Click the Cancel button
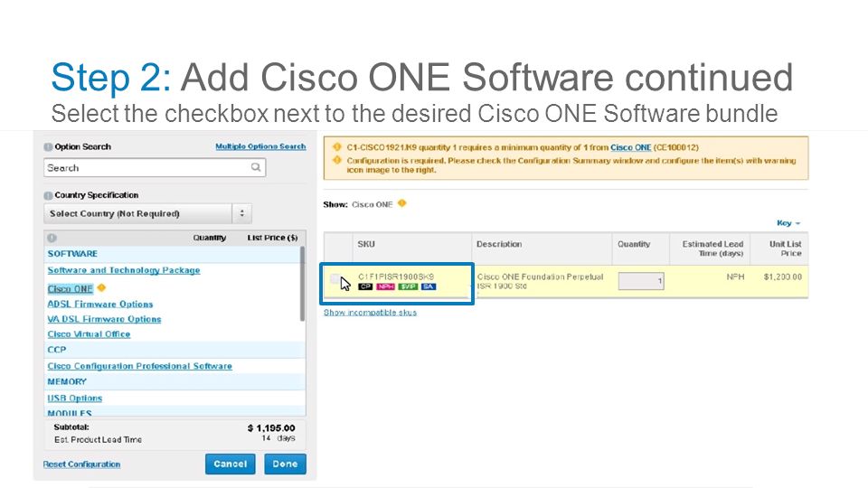Screen dimensions: 868x488 (231, 465)
